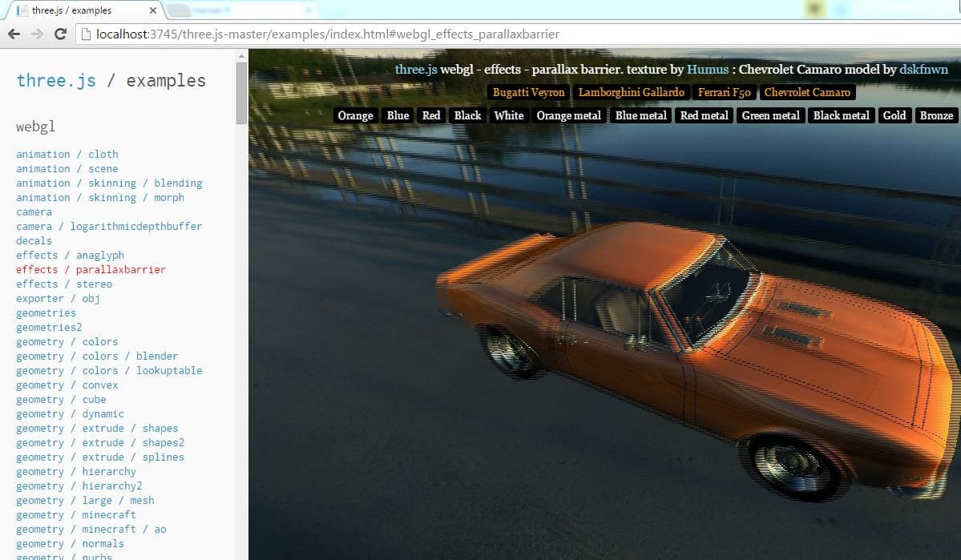This screenshot has height=560, width=961.
Task: Click the sidebar scrollbar thumb
Action: point(241,92)
